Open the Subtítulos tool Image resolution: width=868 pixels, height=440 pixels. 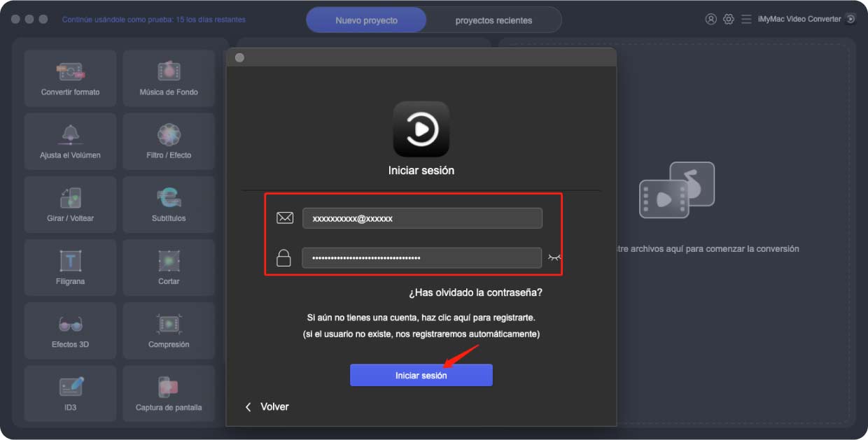[x=169, y=204]
